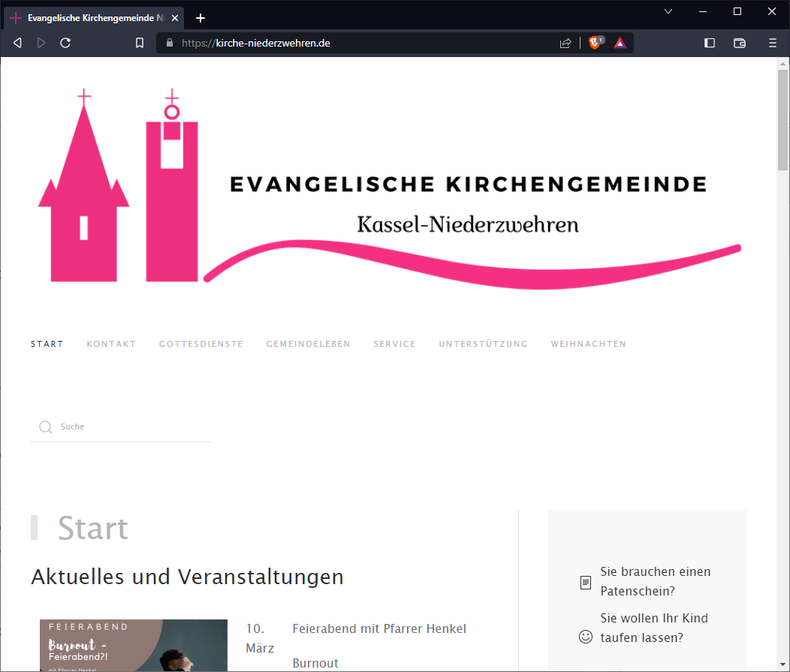Click the Brave Rewards triangle icon
Image resolution: width=790 pixels, height=672 pixels.
[x=620, y=42]
